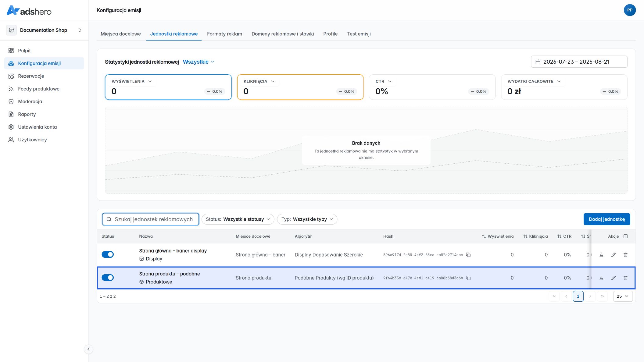Collapse the sidebar with the arrow button

pos(88,349)
